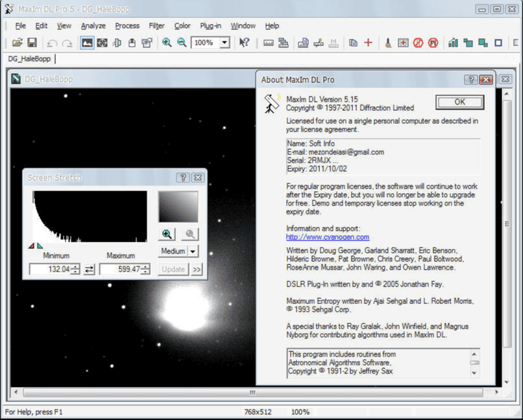
Task: Click the About dialog help question-mark button
Action: 470,80
